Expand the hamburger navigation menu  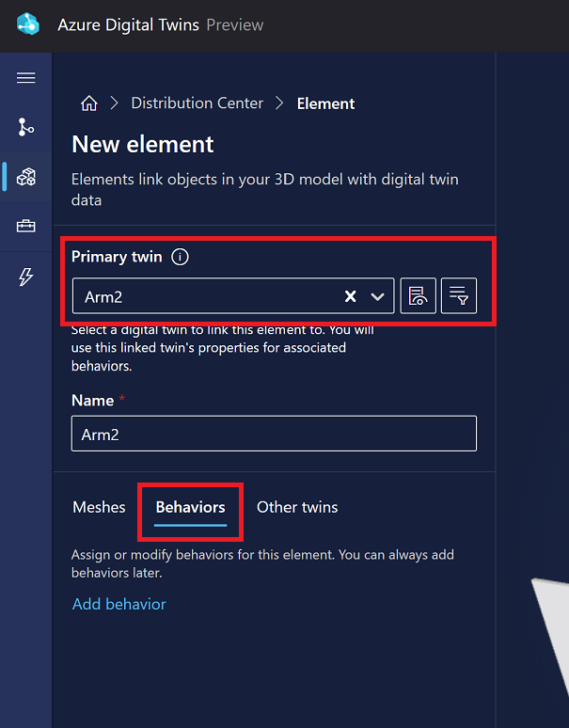pos(26,78)
